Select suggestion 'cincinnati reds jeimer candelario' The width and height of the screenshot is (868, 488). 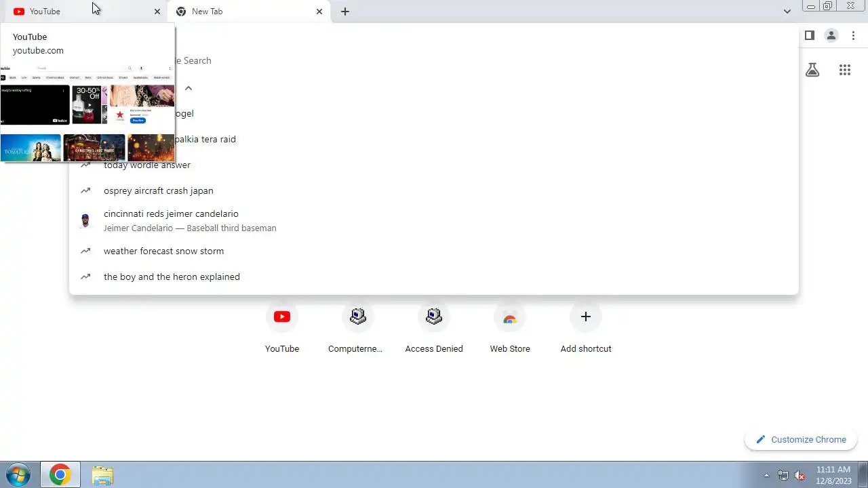click(434, 220)
